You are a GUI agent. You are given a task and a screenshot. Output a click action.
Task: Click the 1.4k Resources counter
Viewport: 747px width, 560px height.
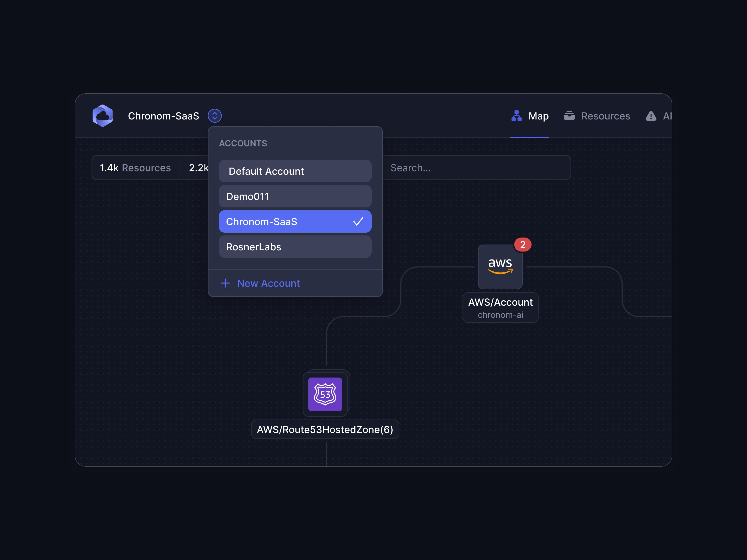(x=135, y=168)
